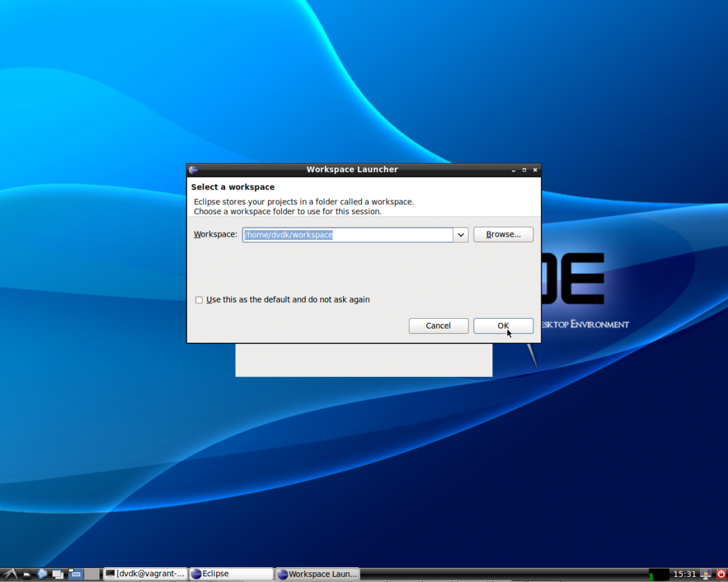Switch to the dvdk@vagrant terminal taskbar entry

(x=146, y=574)
